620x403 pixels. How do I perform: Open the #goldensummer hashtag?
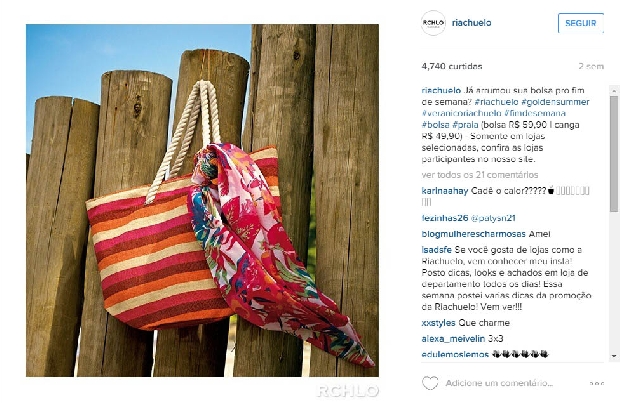555,102
